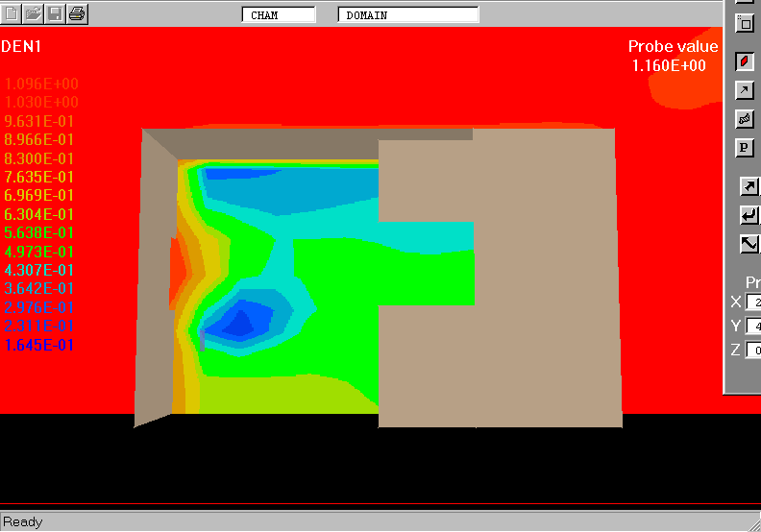Click the down-right diagonal line icon

pos(749,244)
